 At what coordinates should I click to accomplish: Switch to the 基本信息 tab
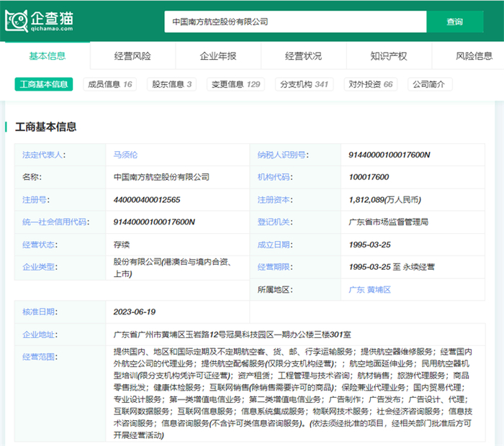(x=48, y=56)
